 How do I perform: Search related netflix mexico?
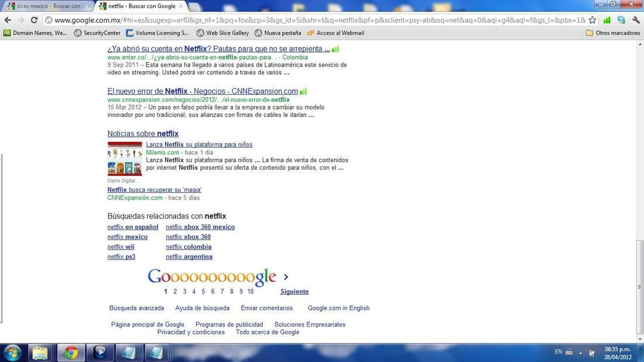pos(127,237)
